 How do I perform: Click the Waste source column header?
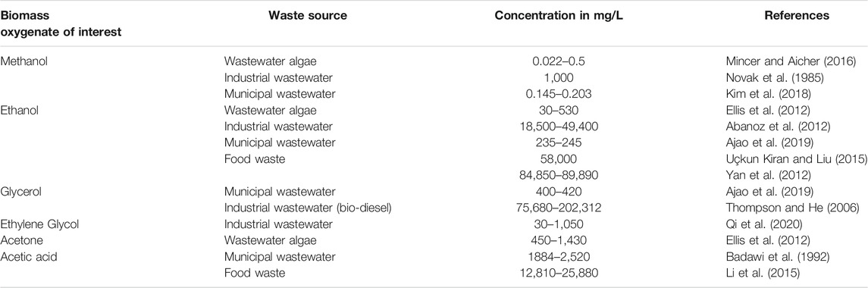(x=308, y=16)
